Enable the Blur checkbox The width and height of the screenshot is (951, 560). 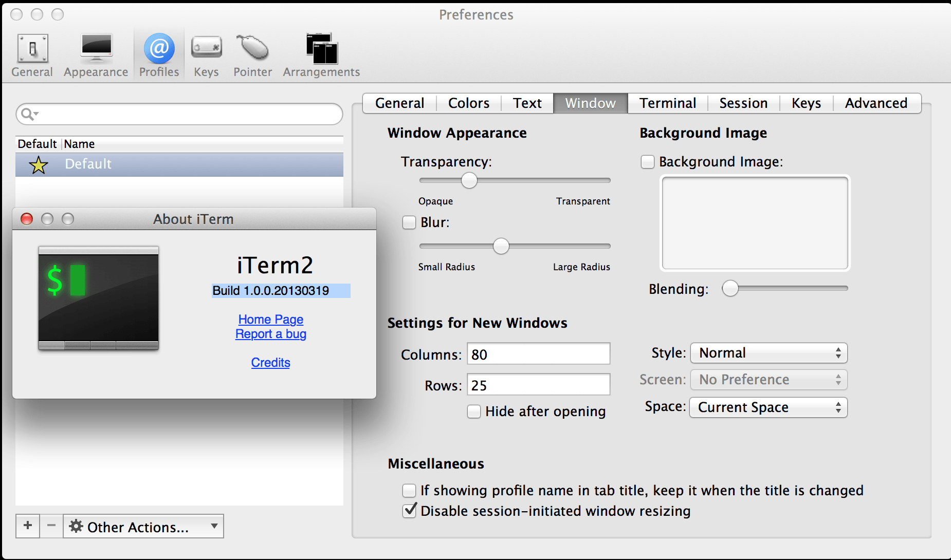[x=409, y=222]
